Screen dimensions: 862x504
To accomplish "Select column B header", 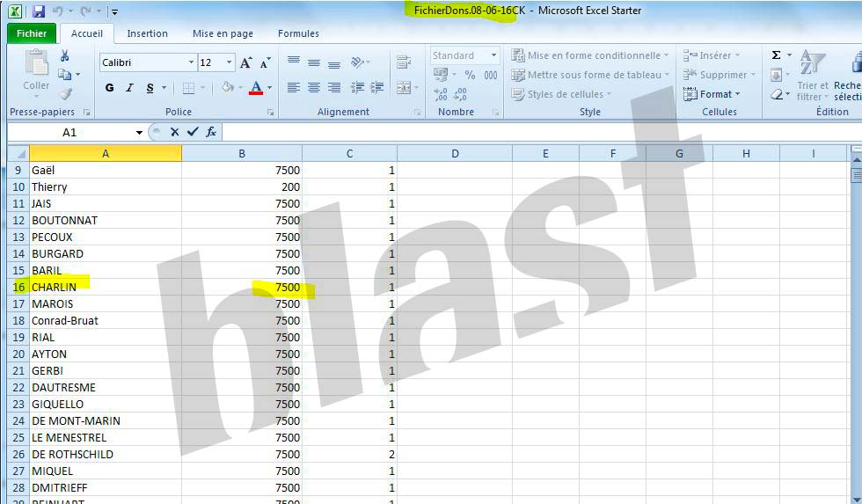I will (x=242, y=154).
